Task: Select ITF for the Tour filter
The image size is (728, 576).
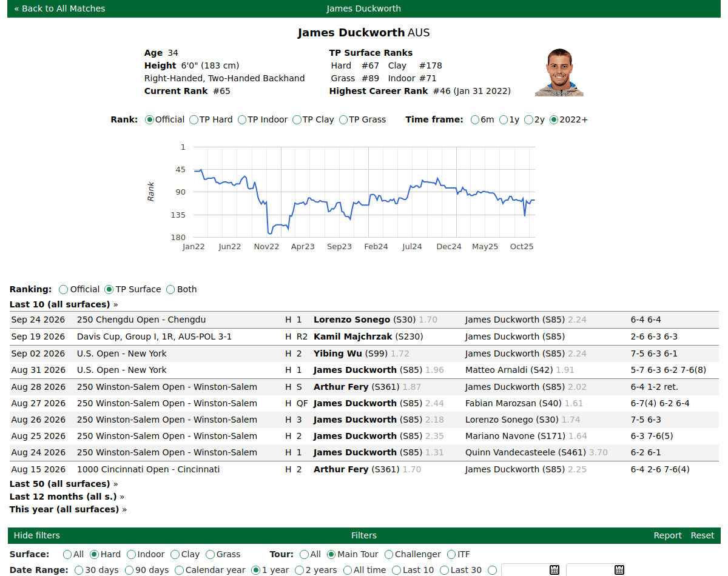Action: pyautogui.click(x=451, y=554)
